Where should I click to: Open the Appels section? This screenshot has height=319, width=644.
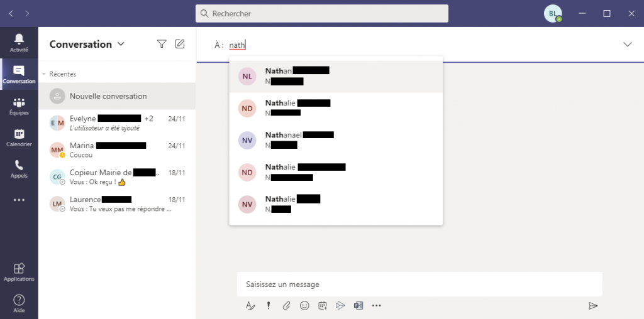click(19, 169)
